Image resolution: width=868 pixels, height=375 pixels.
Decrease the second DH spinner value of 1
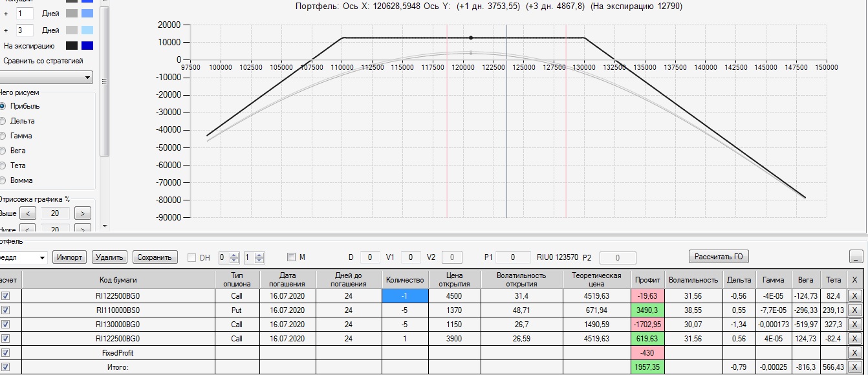pyautogui.click(x=259, y=260)
